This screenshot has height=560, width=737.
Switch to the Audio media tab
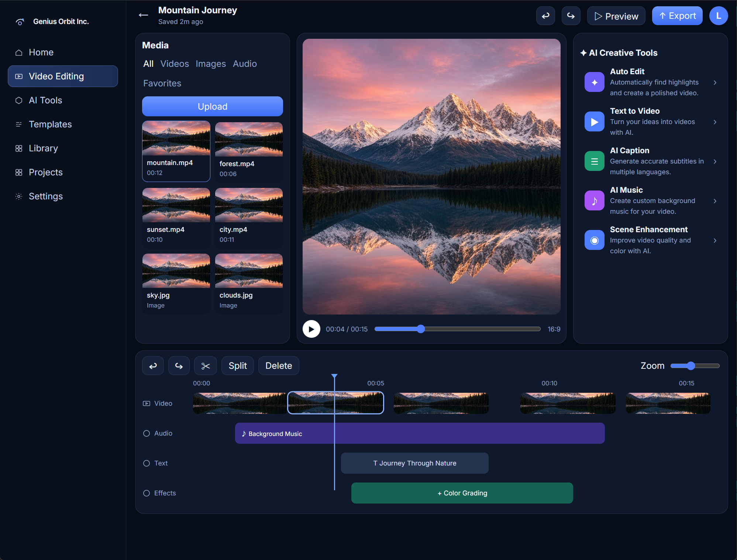point(245,64)
